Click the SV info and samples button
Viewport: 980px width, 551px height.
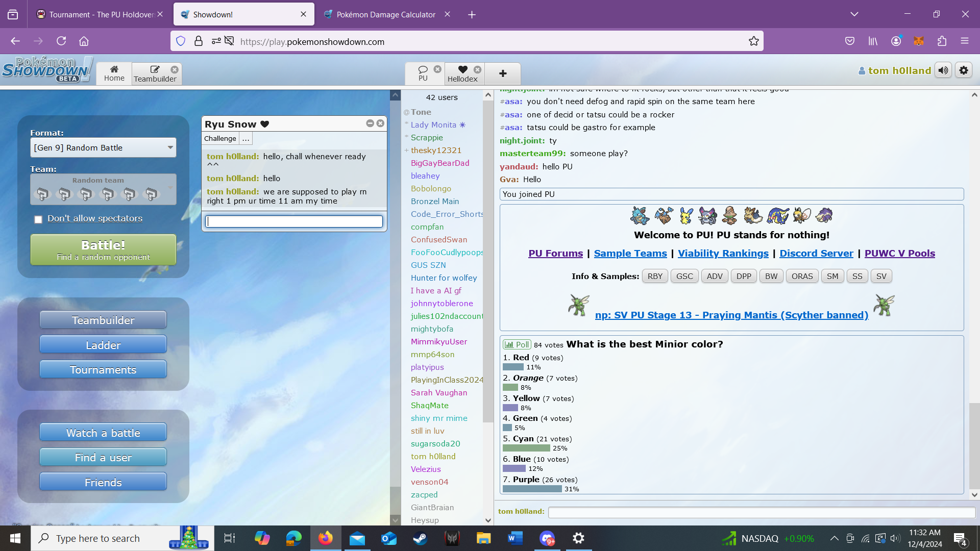pyautogui.click(x=881, y=276)
